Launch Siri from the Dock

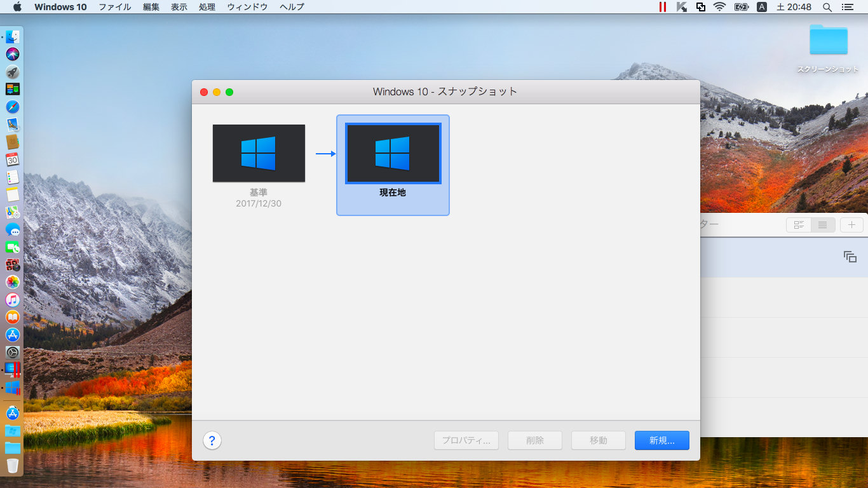click(13, 54)
